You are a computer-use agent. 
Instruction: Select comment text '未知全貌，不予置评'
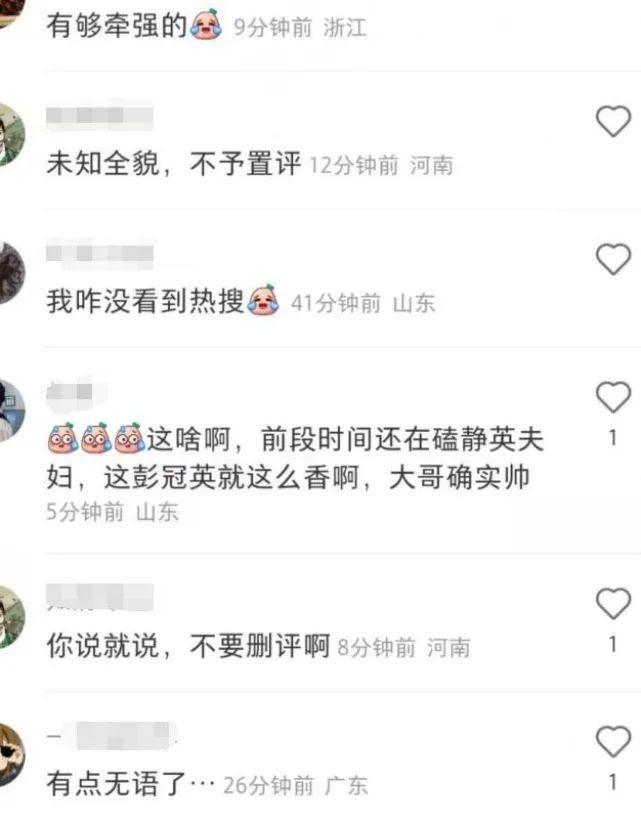[x=174, y=163]
